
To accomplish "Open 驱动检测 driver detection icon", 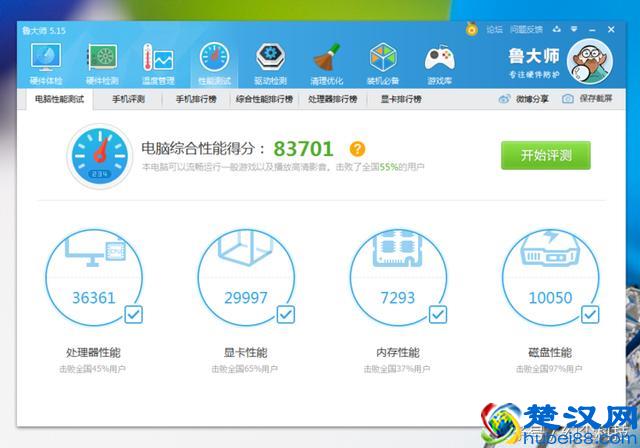I will tap(270, 63).
